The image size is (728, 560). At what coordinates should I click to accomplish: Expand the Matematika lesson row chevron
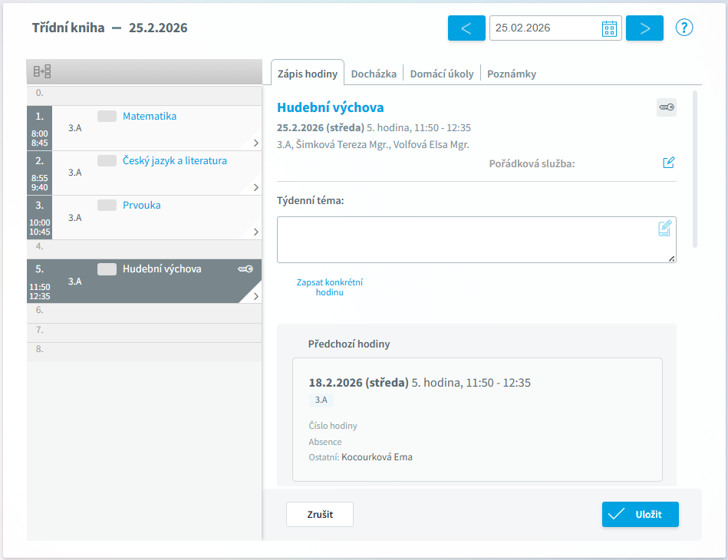coord(255,143)
